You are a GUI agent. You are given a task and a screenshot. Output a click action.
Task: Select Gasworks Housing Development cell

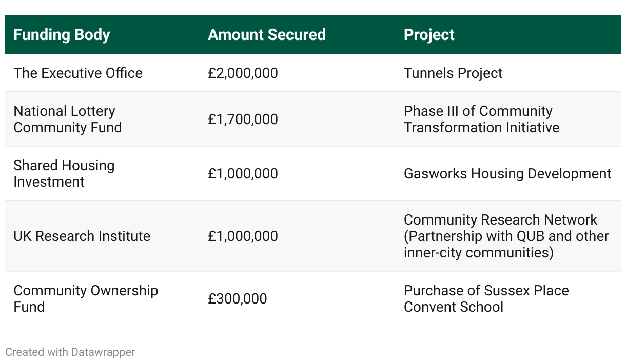(x=507, y=174)
